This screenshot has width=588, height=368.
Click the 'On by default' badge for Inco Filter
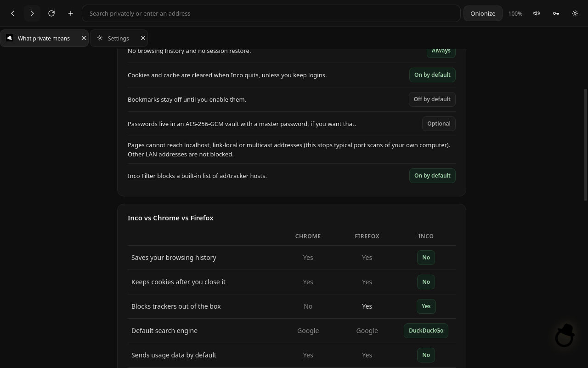(432, 176)
